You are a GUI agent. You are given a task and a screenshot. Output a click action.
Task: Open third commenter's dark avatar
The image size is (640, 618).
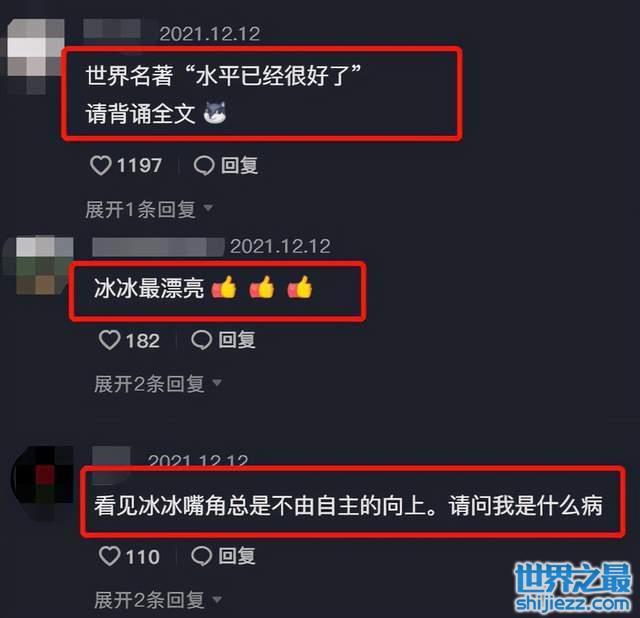coord(44,482)
